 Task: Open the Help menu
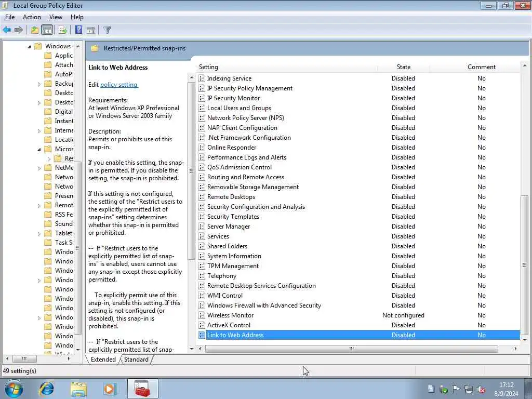pos(77,17)
